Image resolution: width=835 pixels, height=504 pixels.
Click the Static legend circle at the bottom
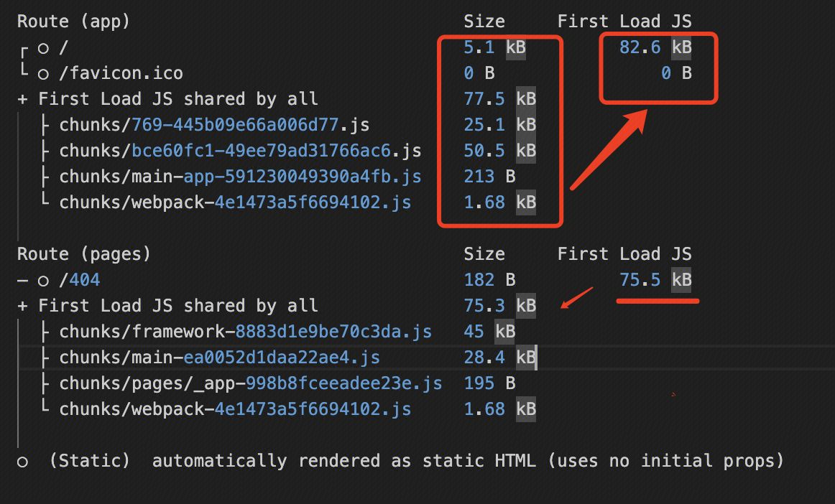tap(22, 462)
